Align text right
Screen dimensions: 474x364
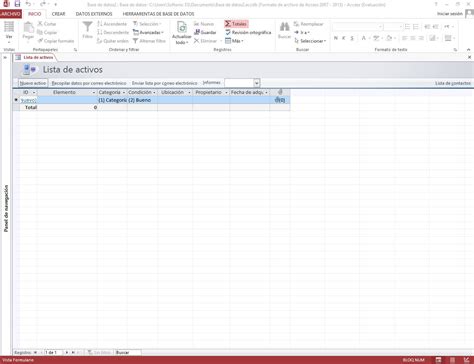pos(421,38)
